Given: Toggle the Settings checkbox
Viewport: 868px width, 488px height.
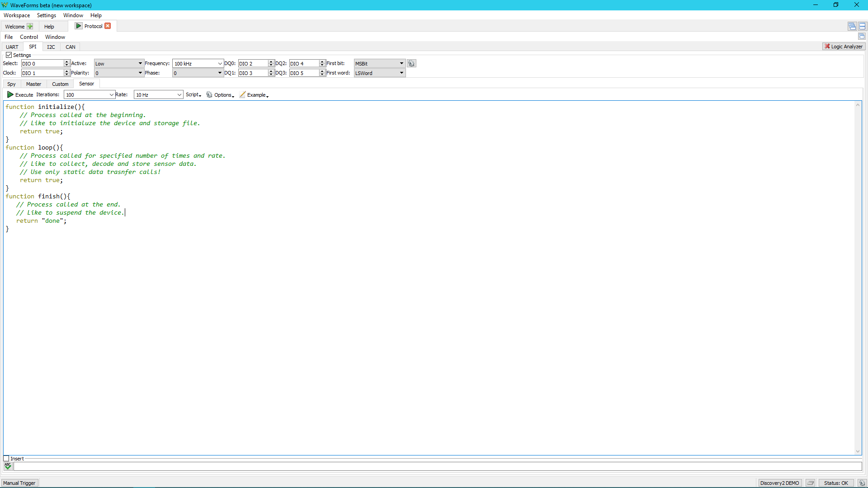Looking at the screenshot, I should click(x=9, y=55).
